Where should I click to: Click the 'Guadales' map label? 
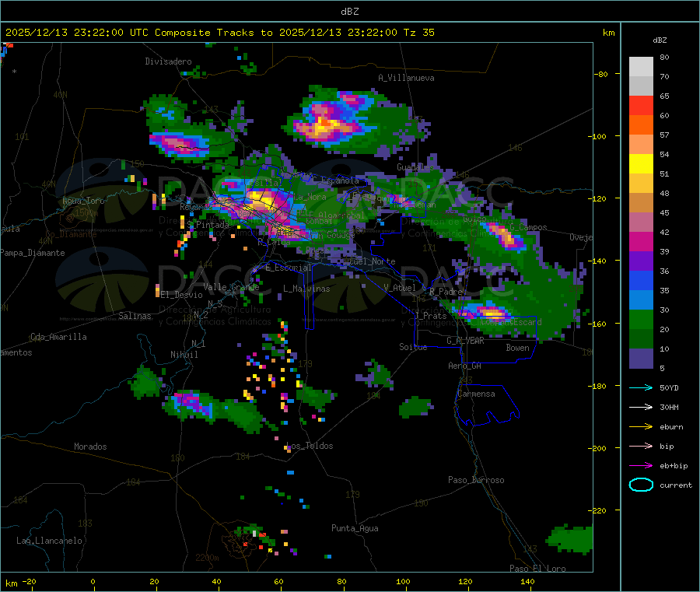415,167
